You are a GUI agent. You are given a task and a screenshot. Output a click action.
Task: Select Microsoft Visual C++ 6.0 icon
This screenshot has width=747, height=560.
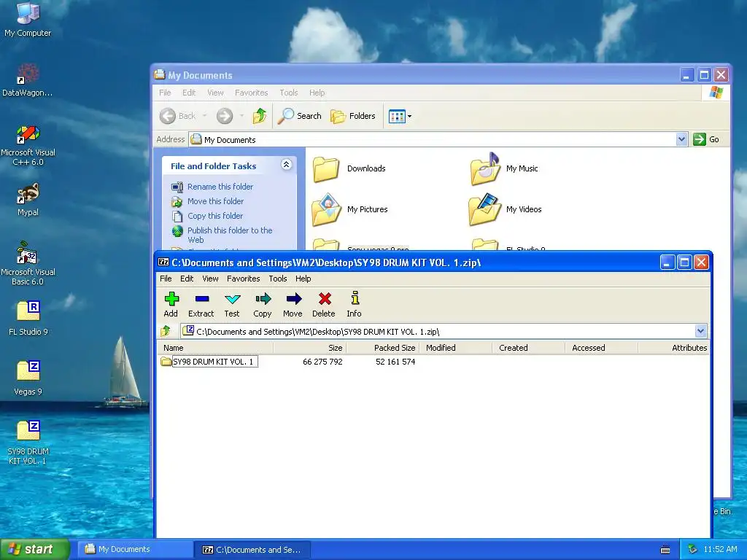pos(28,145)
